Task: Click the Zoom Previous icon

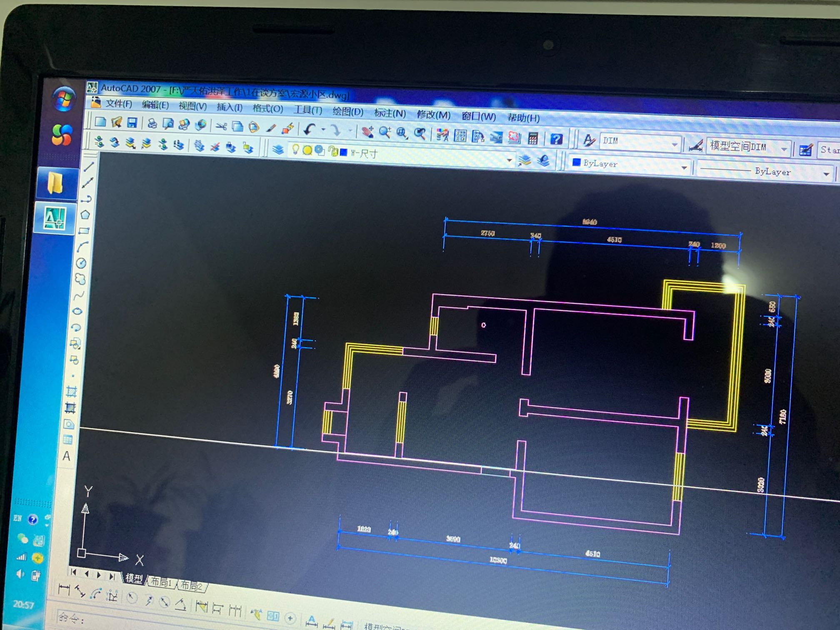Action: pos(420,134)
